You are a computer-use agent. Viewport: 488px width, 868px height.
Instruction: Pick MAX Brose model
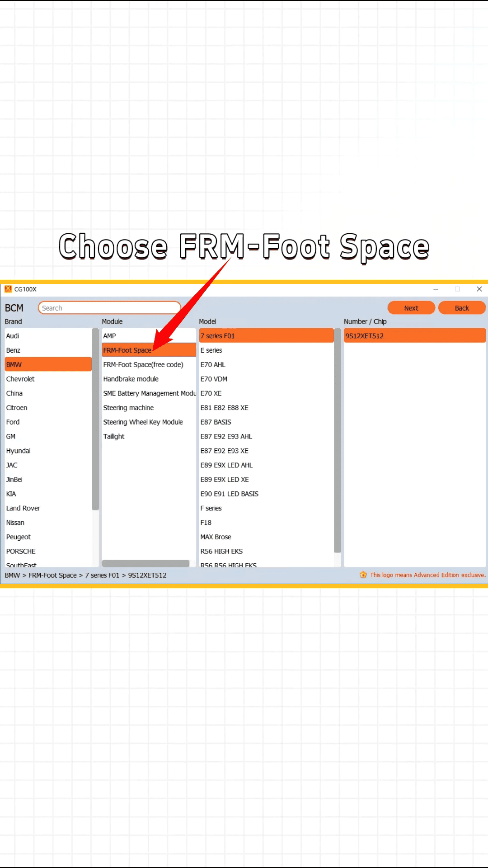[266, 537]
